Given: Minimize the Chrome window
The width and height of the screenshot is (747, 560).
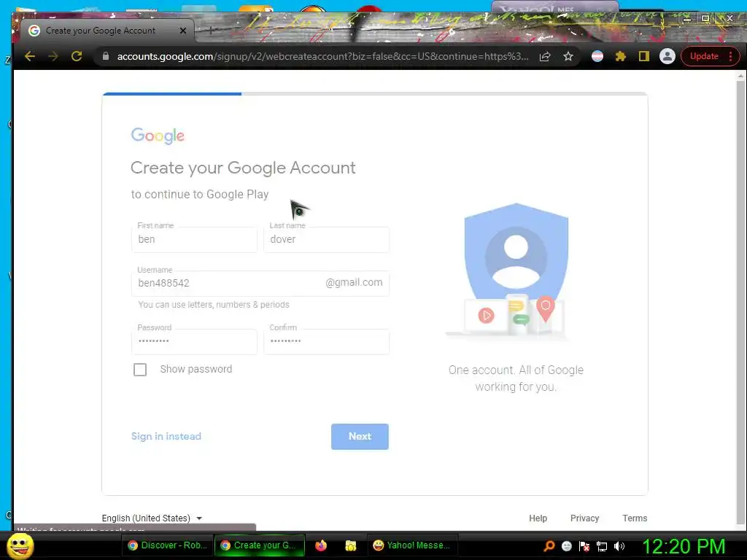Looking at the screenshot, I should coord(686,18).
